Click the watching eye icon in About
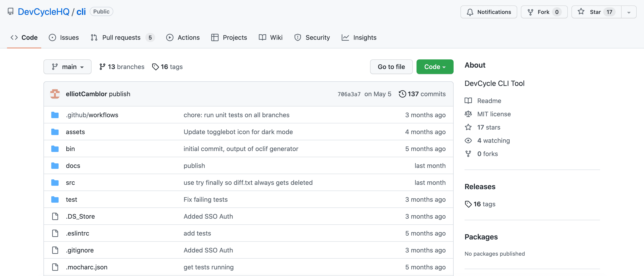644x276 pixels. tap(468, 140)
